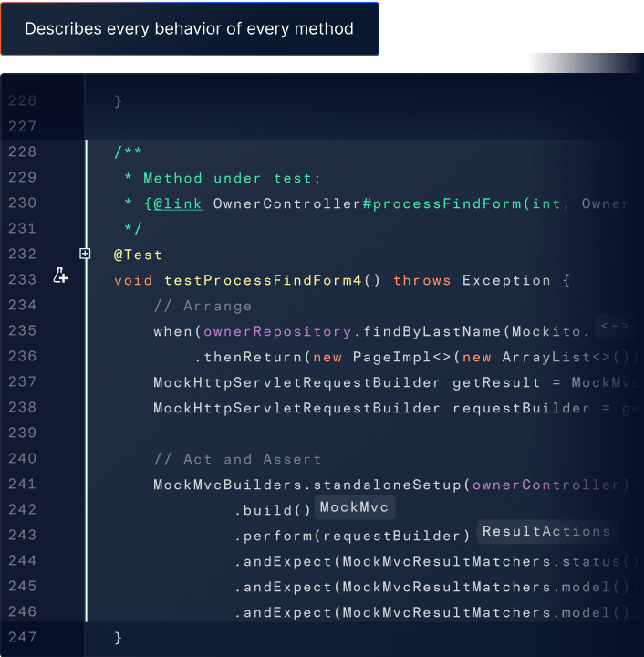Click the @Test annotation
The height and width of the screenshot is (657, 644).
click(138, 255)
